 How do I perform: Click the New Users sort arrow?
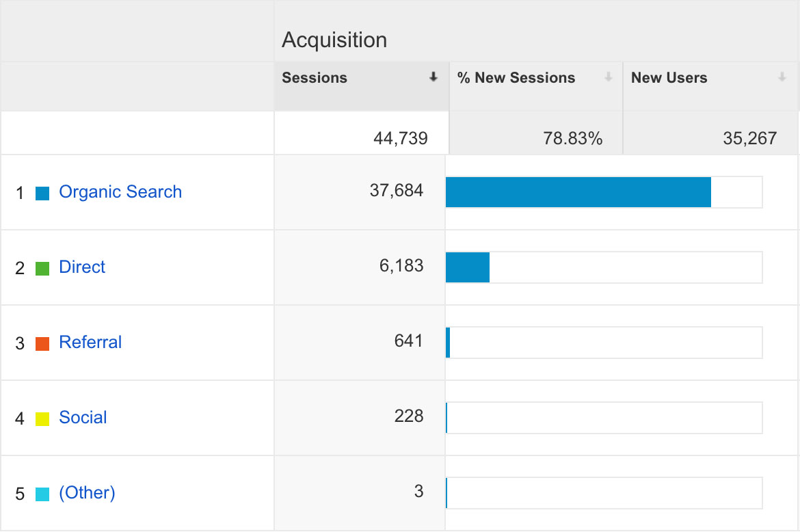tap(782, 78)
